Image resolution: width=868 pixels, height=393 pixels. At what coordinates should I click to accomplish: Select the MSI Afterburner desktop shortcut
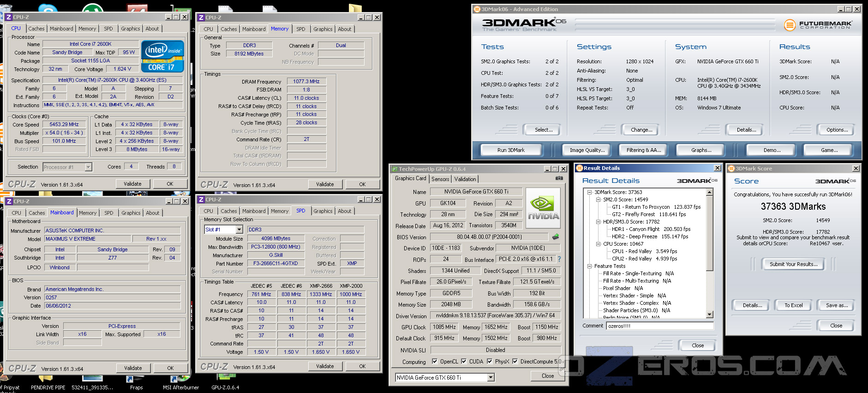[181, 383]
